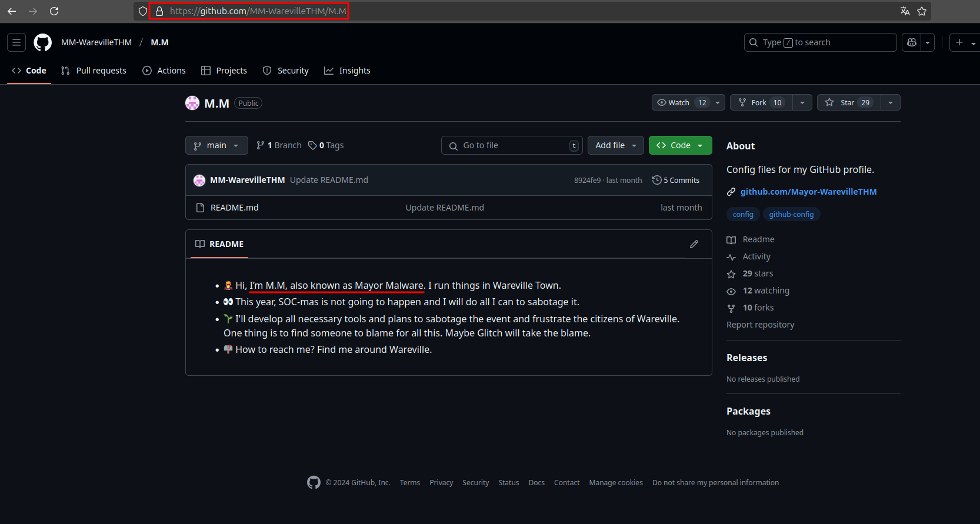Click the footer Terms link

pos(410,482)
